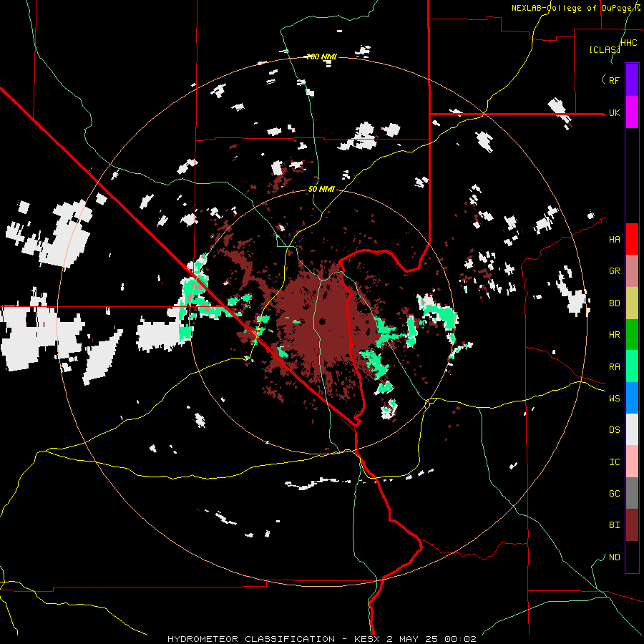Click the HR legend label
The width and height of the screenshot is (644, 644).
[x=614, y=335]
